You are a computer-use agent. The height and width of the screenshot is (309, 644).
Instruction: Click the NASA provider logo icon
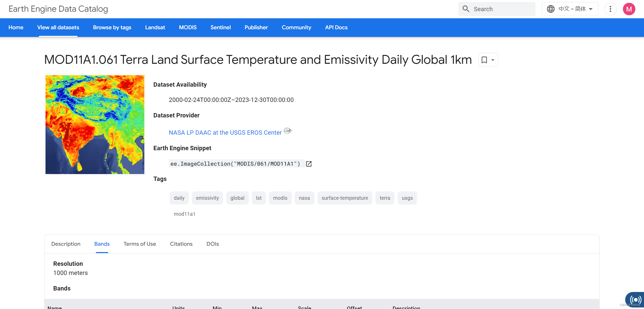(287, 131)
